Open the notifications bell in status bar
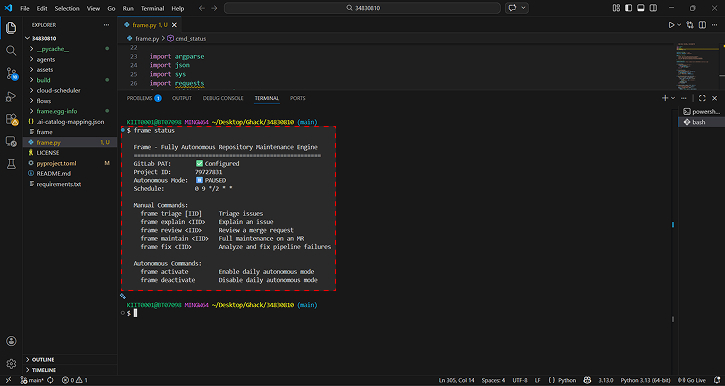 [x=717, y=380]
